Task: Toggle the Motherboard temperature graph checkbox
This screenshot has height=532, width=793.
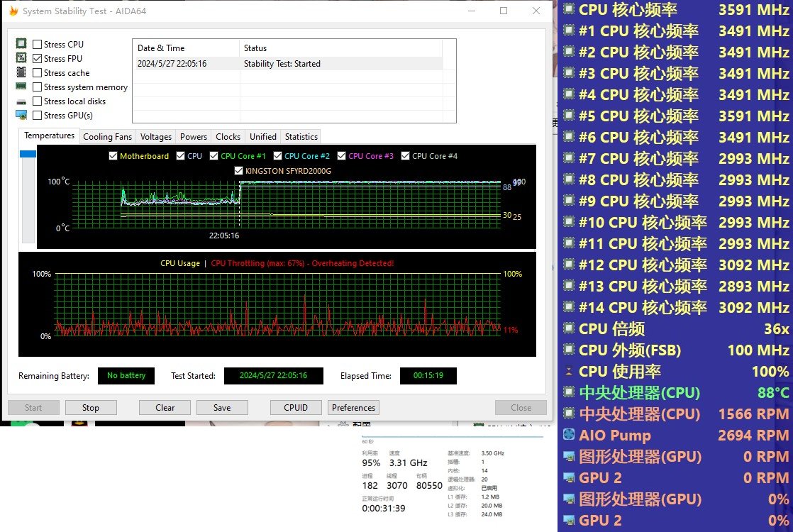Action: [x=113, y=156]
